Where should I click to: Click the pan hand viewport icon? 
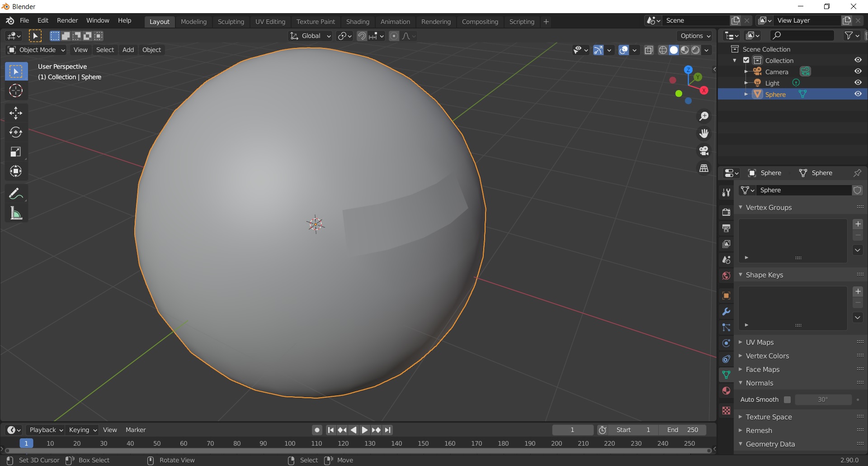pos(704,133)
